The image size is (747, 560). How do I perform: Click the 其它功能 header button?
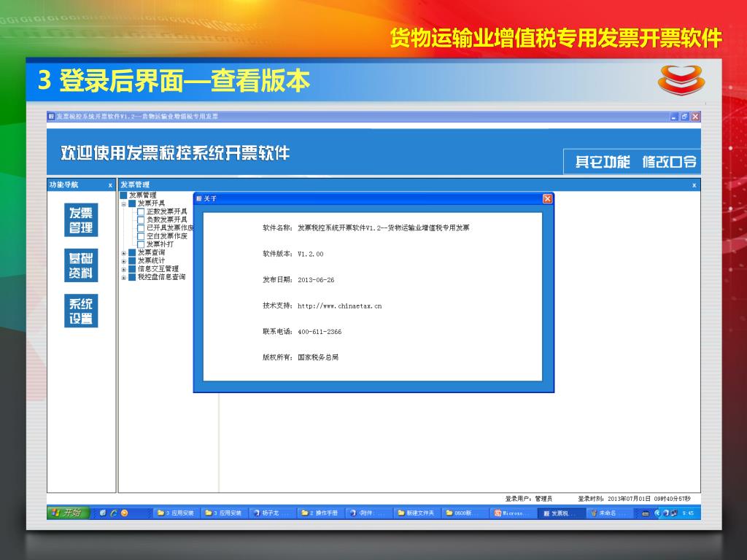(602, 162)
